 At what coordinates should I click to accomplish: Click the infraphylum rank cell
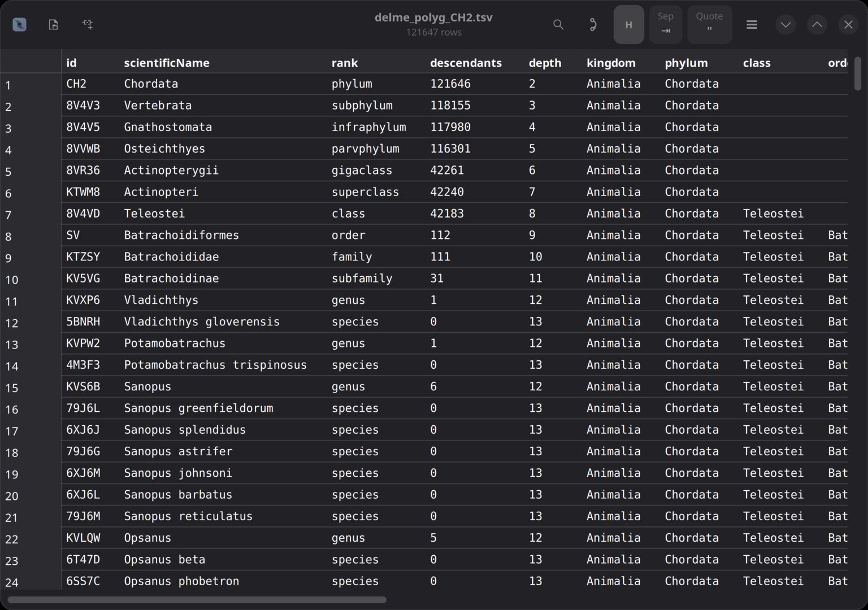pyautogui.click(x=368, y=127)
